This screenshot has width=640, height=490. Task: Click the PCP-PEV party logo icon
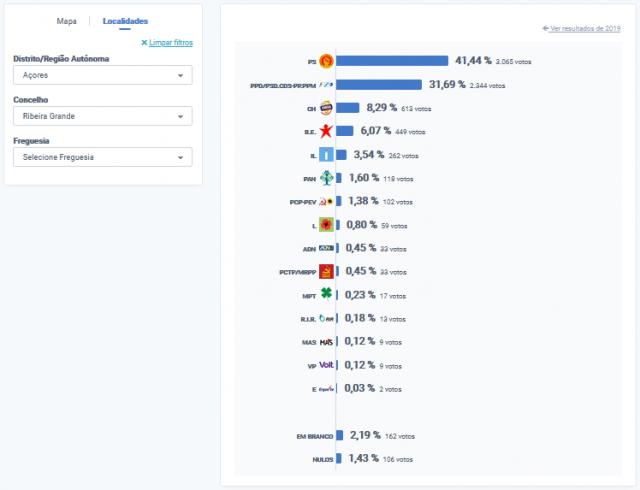coord(325,201)
